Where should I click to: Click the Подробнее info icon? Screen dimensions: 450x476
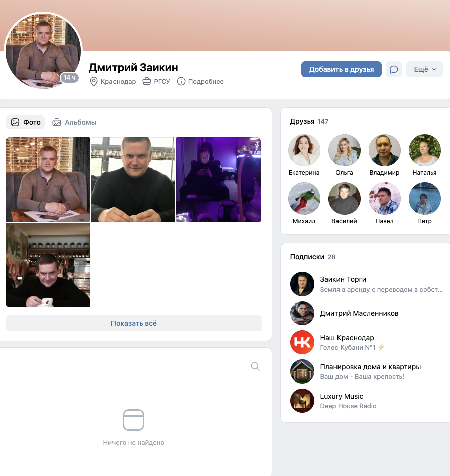(181, 81)
